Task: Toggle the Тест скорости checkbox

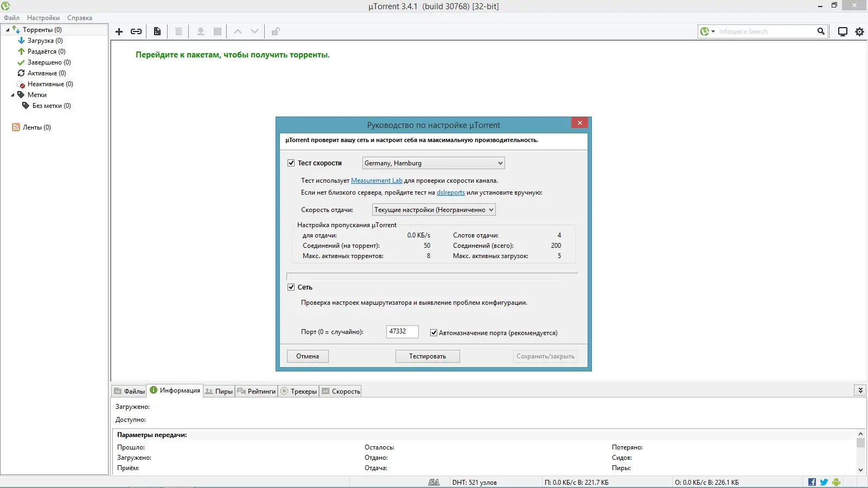Action: (291, 163)
